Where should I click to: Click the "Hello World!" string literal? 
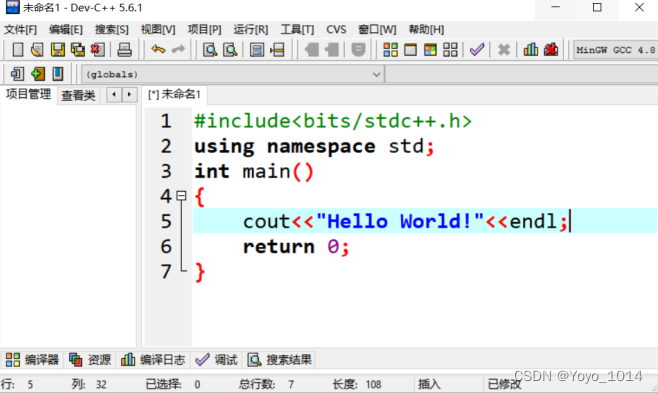point(400,221)
